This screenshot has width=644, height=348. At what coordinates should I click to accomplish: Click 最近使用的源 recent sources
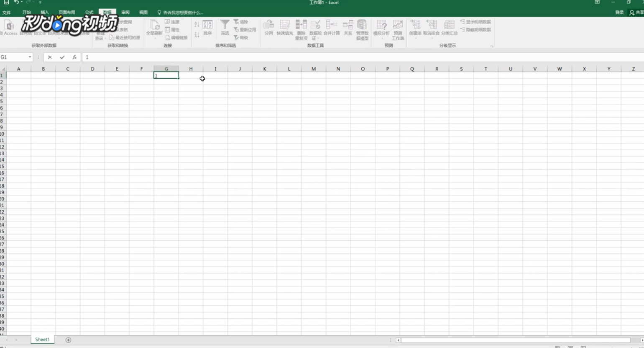point(124,38)
